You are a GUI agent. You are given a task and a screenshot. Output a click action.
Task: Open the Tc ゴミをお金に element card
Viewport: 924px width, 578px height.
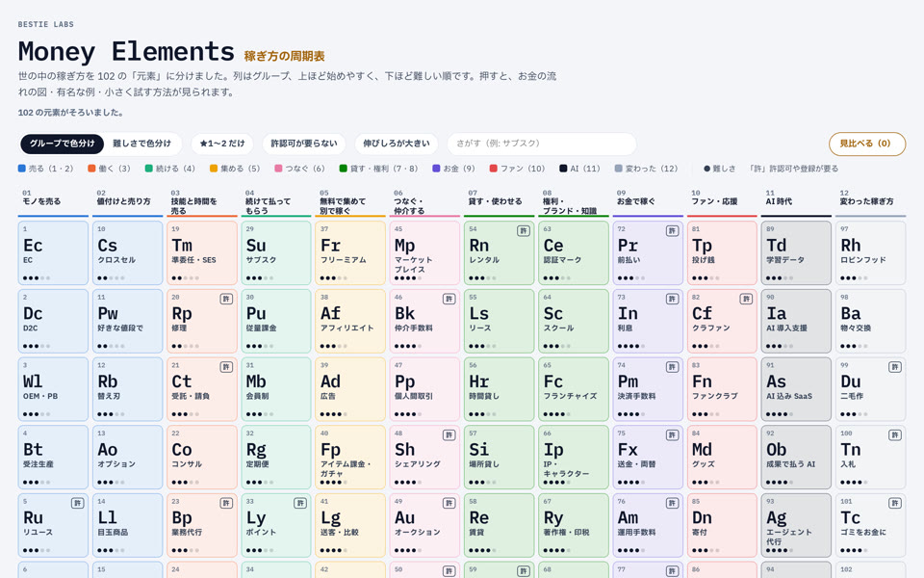tap(870, 526)
